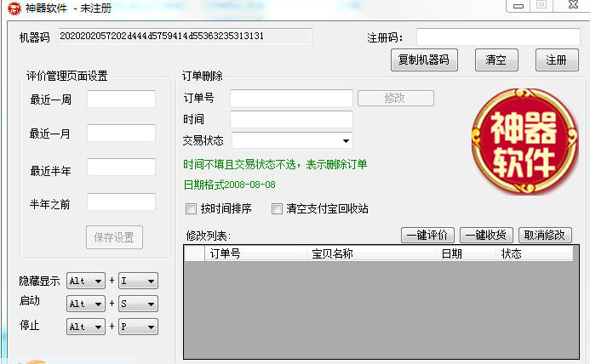The height and width of the screenshot is (364, 590).
Task: Focus the 最近一月 input field
Action: click(121, 134)
